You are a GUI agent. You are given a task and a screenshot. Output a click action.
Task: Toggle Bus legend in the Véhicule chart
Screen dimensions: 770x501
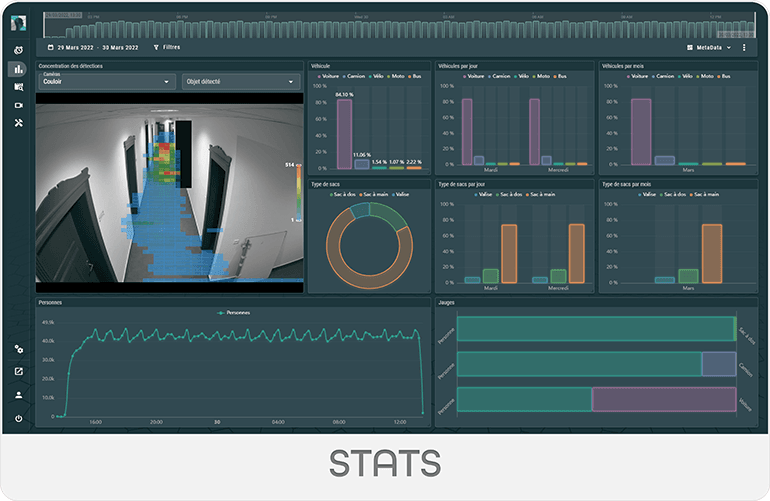(x=414, y=76)
